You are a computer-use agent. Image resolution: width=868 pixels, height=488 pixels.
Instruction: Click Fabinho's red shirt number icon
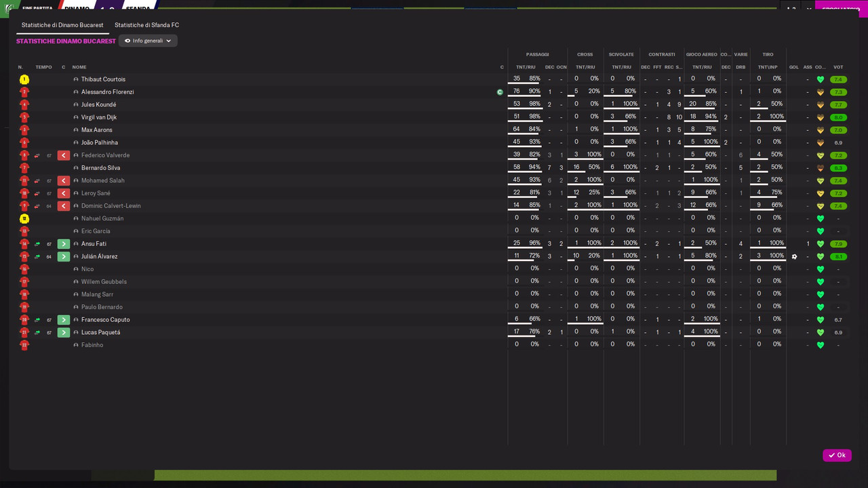[x=24, y=345]
